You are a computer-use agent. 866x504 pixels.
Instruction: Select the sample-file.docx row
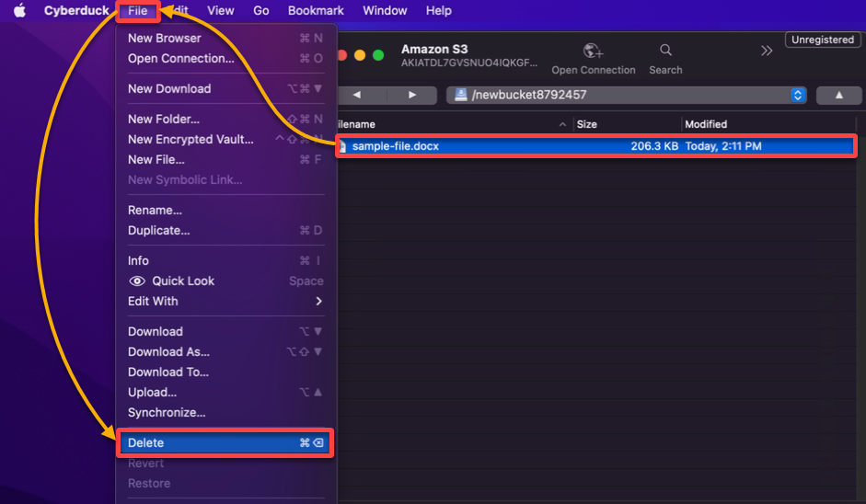596,146
